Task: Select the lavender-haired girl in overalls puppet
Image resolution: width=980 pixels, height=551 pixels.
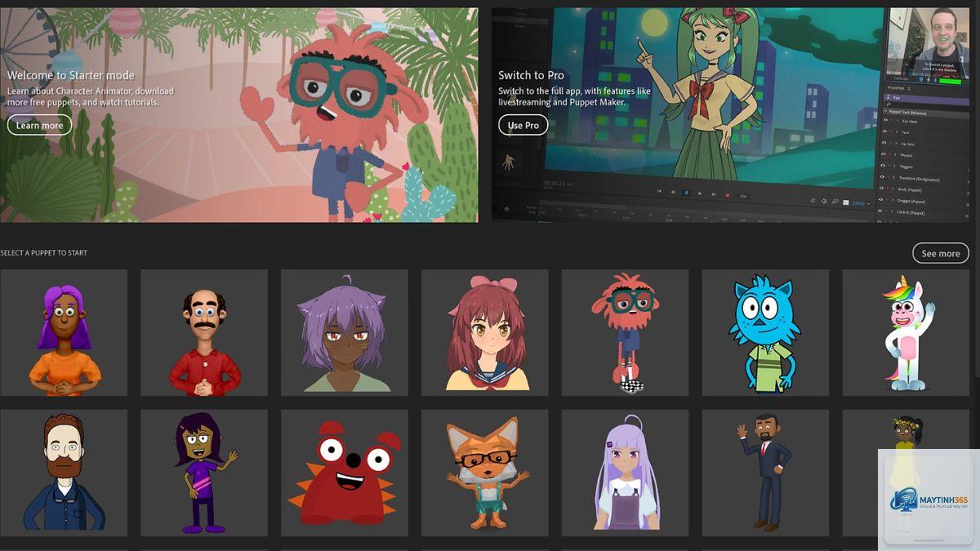Action: pyautogui.click(x=626, y=473)
